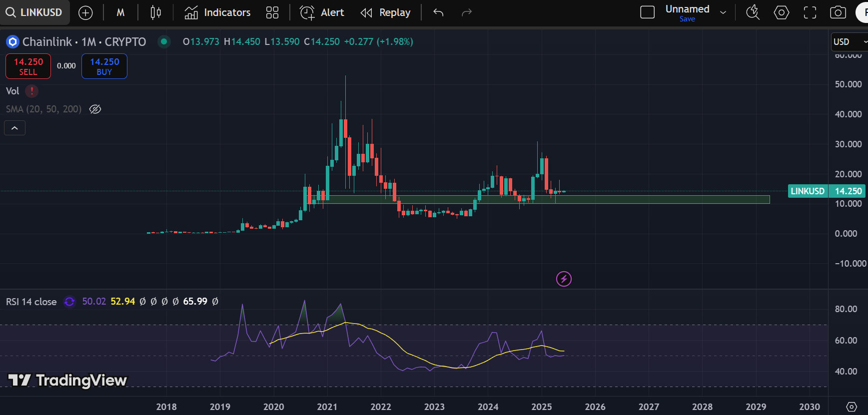This screenshot has width=868, height=415.
Task: Click the +0.277 (+1.98%) change value
Action: (x=379, y=42)
